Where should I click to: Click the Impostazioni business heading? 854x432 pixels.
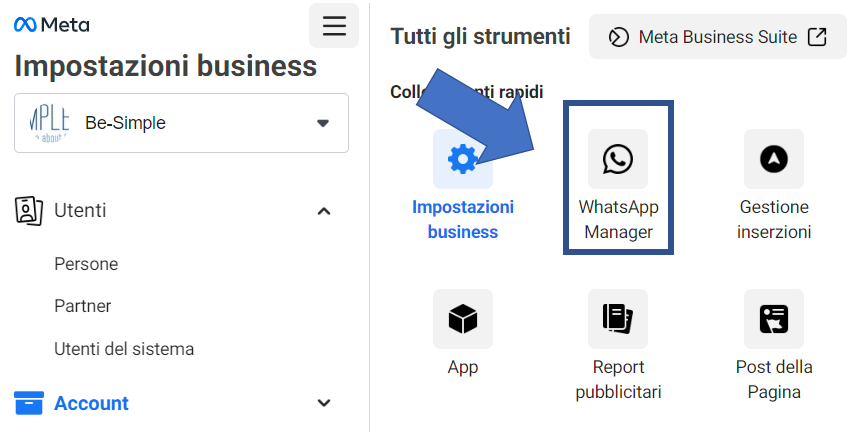tap(166, 66)
